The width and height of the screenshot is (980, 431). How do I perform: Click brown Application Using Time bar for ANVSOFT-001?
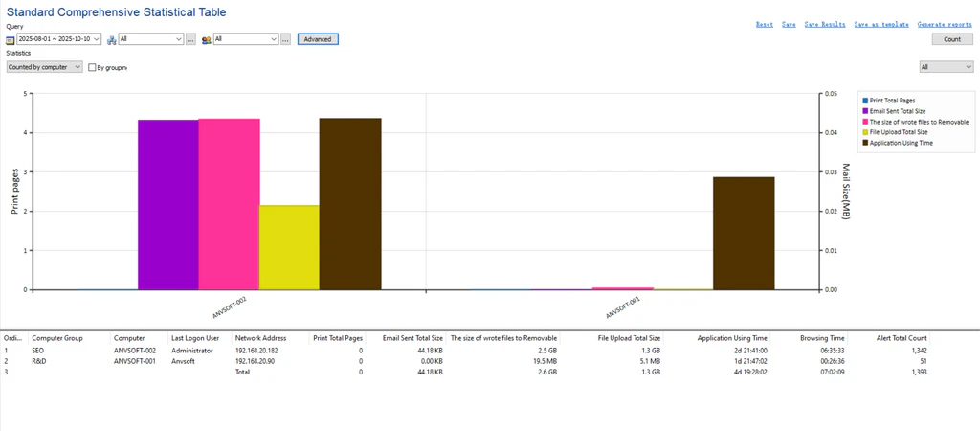pos(744,234)
